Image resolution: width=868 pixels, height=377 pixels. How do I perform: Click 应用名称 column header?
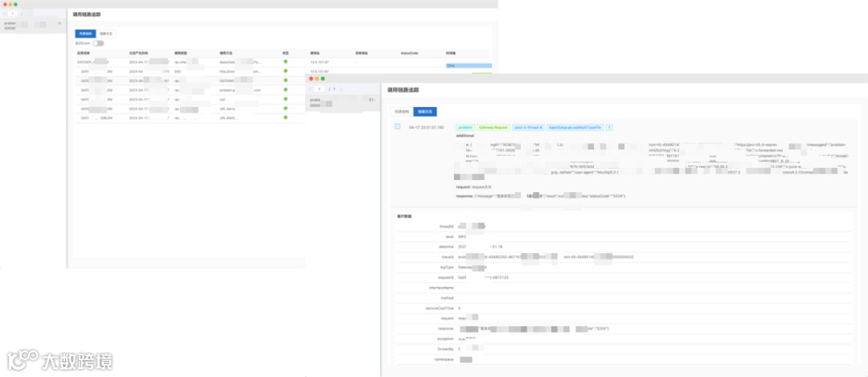pos(83,53)
